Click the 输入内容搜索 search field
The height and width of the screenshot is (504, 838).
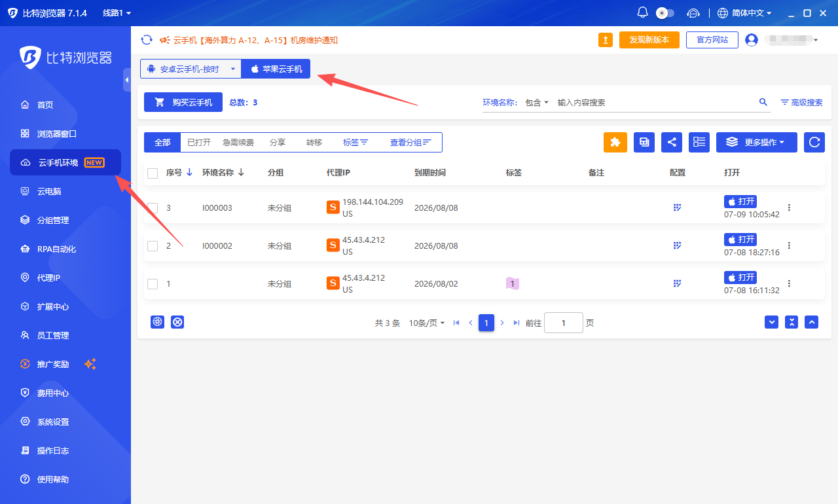point(655,103)
